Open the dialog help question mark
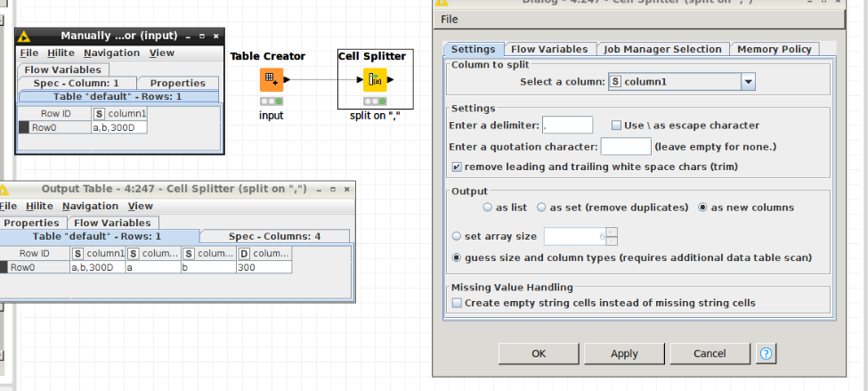The image size is (868, 391). coord(767,354)
